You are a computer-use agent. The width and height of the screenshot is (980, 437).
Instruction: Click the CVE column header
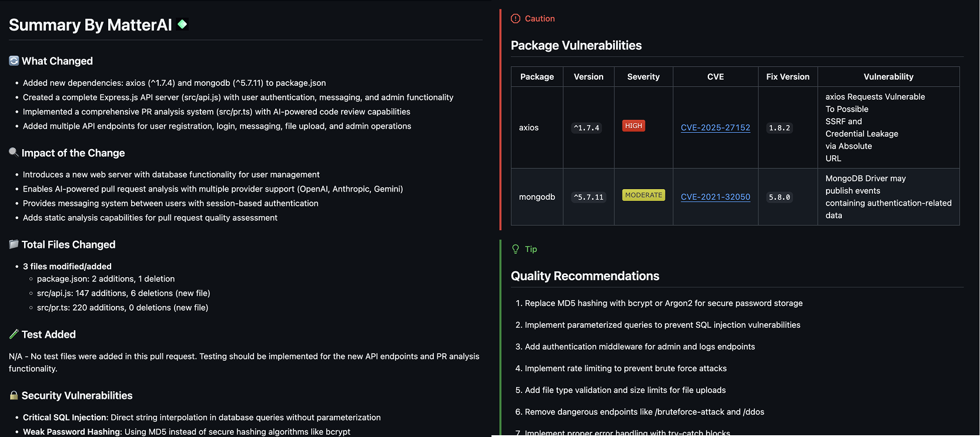point(715,76)
